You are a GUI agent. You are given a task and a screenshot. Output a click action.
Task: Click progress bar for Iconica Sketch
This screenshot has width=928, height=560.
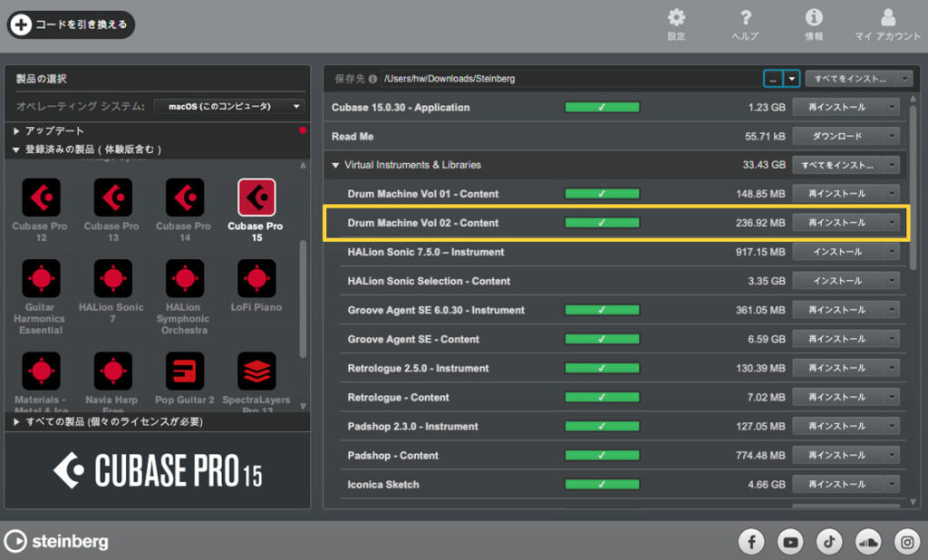tap(602, 484)
